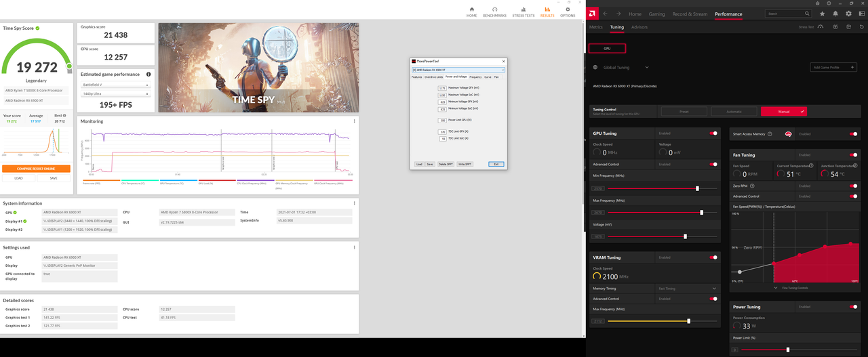Screen dimensions: 868x357
Task: Adjust the Power Limit slider handle
Action: (787, 350)
